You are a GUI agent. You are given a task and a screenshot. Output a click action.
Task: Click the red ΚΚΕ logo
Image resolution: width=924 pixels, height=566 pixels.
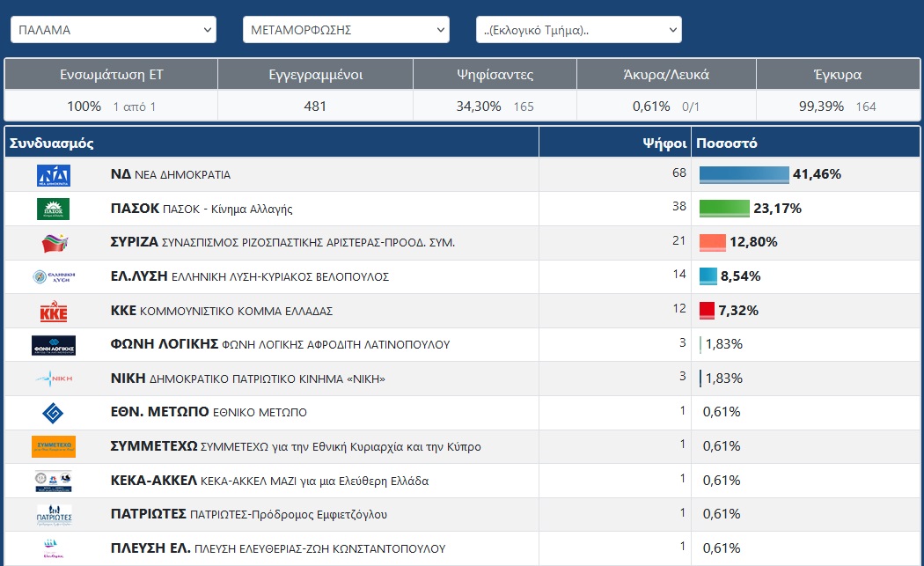tap(54, 311)
